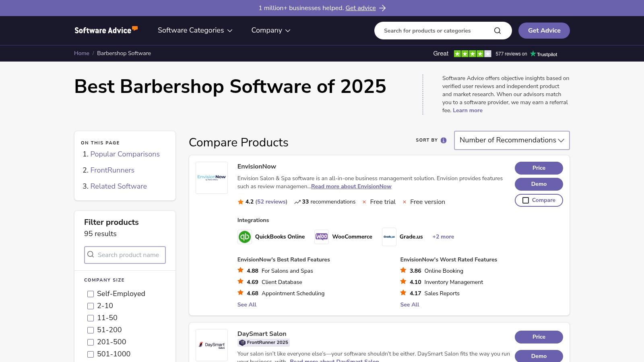Jump to Popular Comparisons section
Image resolution: width=644 pixels, height=362 pixels.
click(x=125, y=154)
